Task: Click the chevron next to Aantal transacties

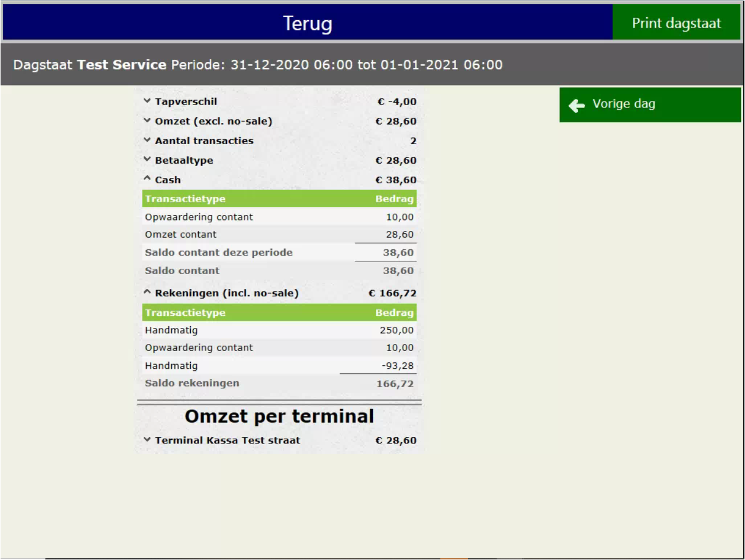Action: tap(147, 140)
